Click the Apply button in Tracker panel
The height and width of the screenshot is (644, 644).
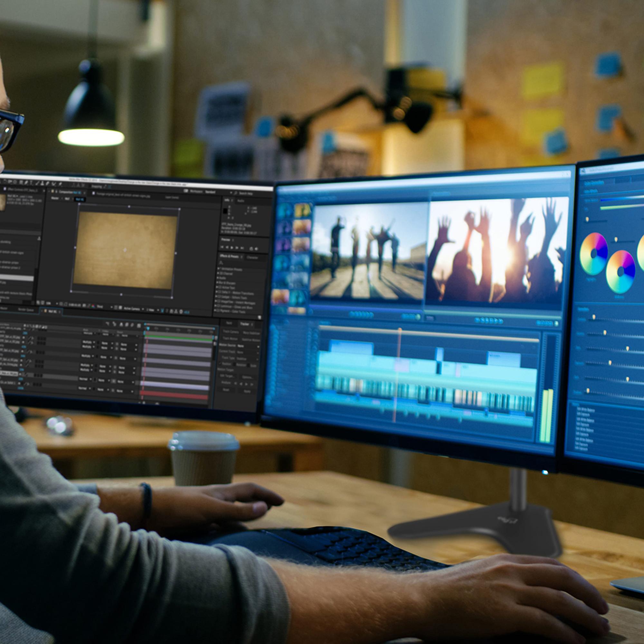pyautogui.click(x=247, y=391)
